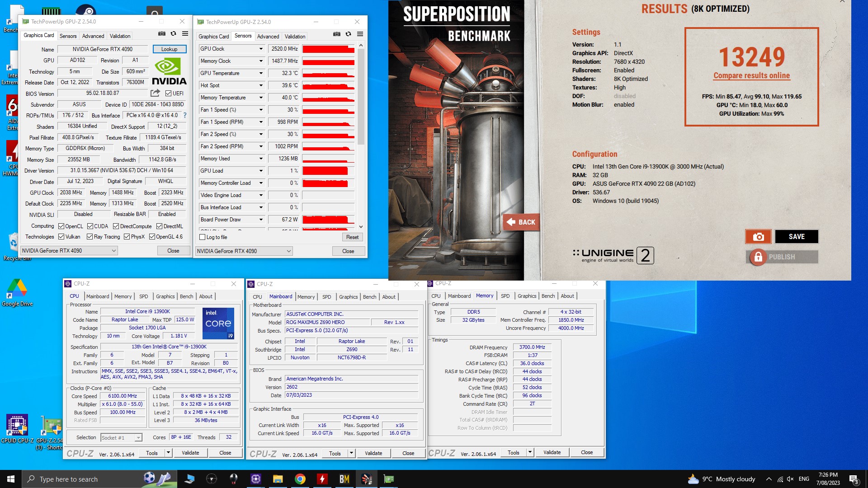Expand the GPU Temperature sensor dropdown

pos(261,73)
